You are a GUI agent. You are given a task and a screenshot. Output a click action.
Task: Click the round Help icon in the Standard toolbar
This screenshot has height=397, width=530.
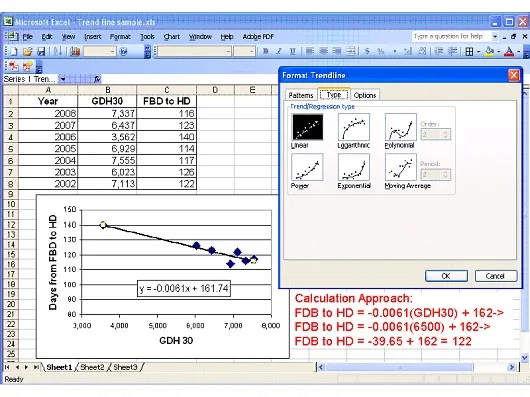tap(123, 51)
